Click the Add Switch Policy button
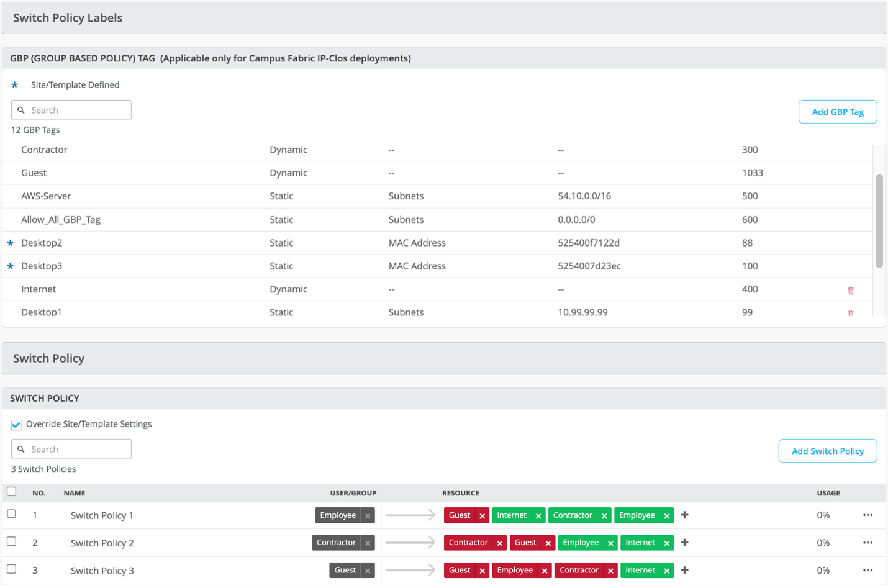The width and height of the screenshot is (888, 588). [x=827, y=451]
